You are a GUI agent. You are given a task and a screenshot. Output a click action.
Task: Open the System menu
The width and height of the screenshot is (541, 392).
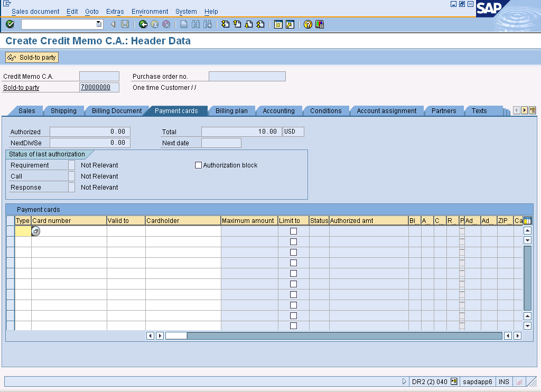pyautogui.click(x=186, y=12)
